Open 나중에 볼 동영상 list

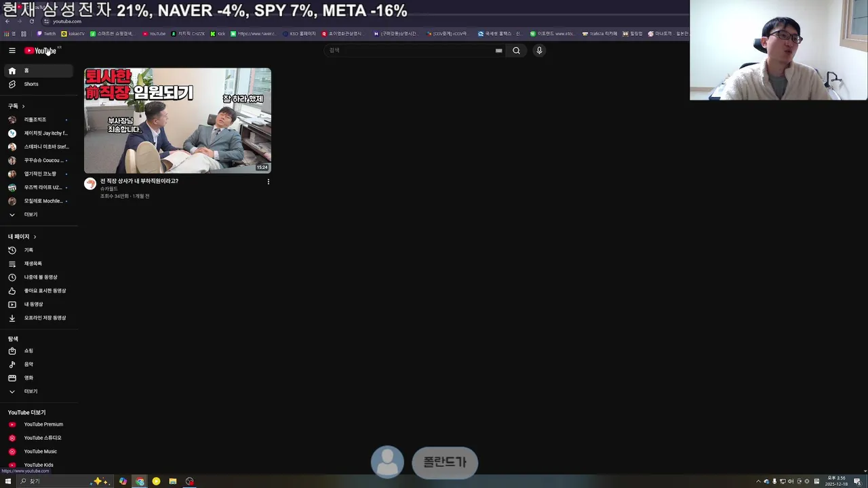click(x=39, y=277)
